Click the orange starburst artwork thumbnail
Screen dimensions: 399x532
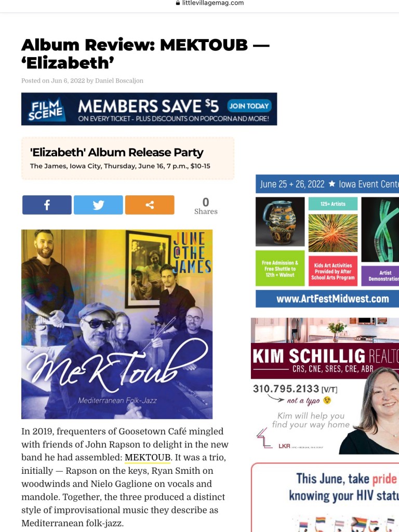pos(333,233)
